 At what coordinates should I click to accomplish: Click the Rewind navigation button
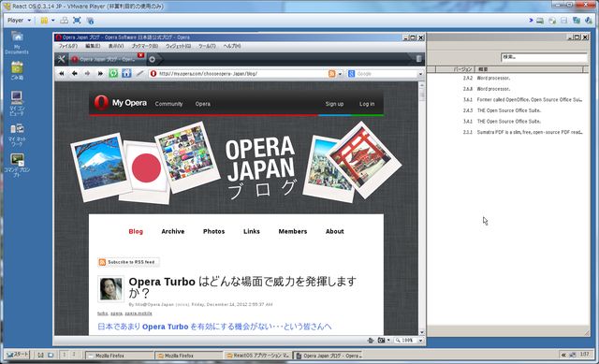tap(62, 73)
